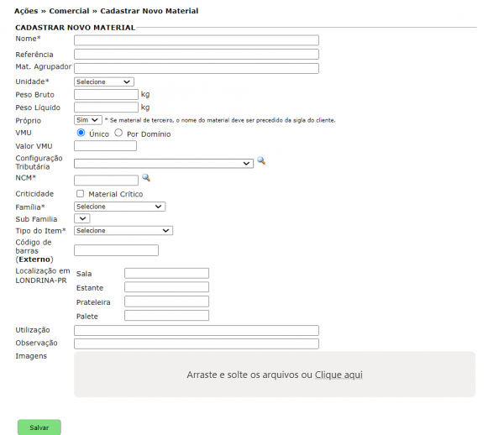Viewport: 504px width, 435px height.
Task: Click the Observação text field
Action: pos(196,343)
